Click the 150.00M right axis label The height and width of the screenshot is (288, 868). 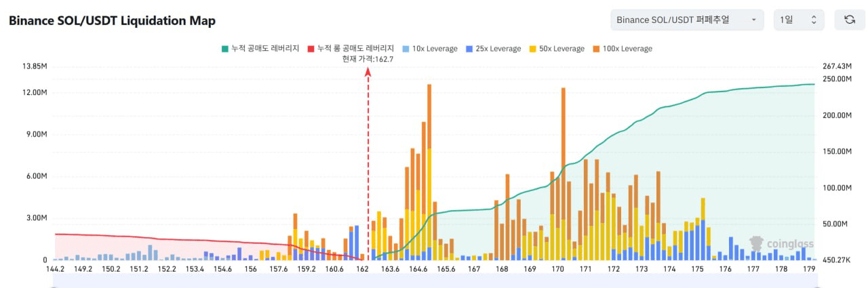point(836,152)
